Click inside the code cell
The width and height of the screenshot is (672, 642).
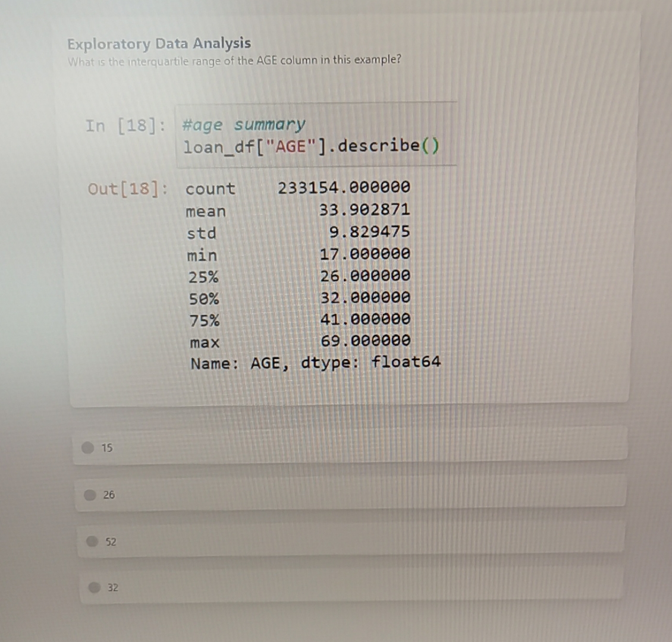point(309,136)
